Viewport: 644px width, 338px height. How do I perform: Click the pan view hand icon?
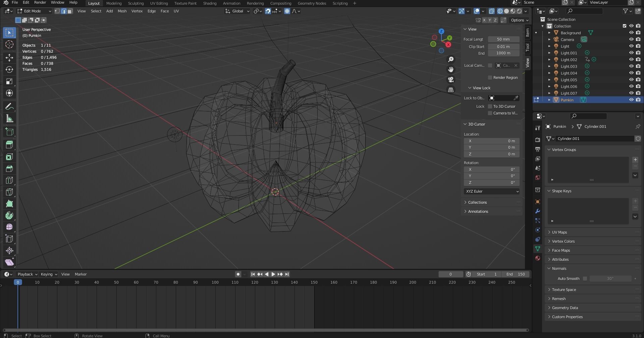(x=451, y=69)
